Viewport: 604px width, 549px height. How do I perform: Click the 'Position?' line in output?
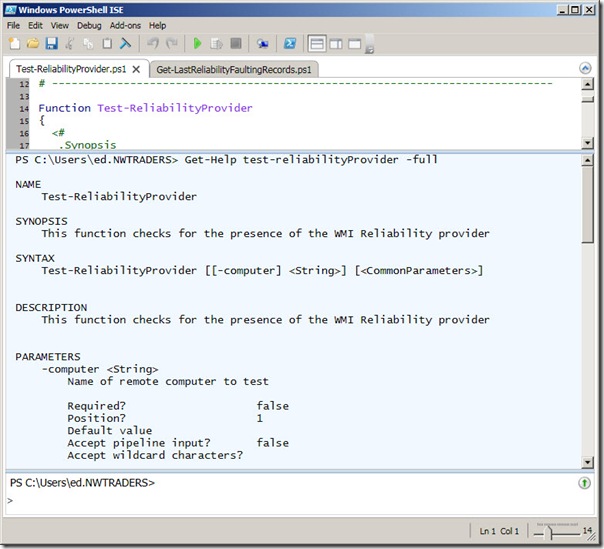click(x=165, y=418)
